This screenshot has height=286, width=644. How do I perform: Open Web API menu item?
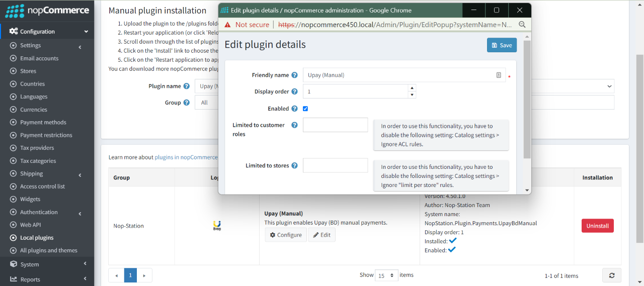pyautogui.click(x=31, y=225)
